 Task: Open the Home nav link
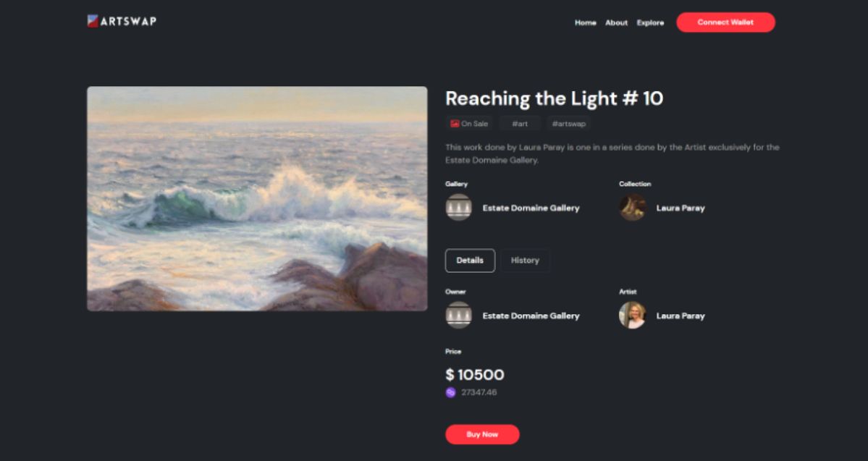click(585, 22)
